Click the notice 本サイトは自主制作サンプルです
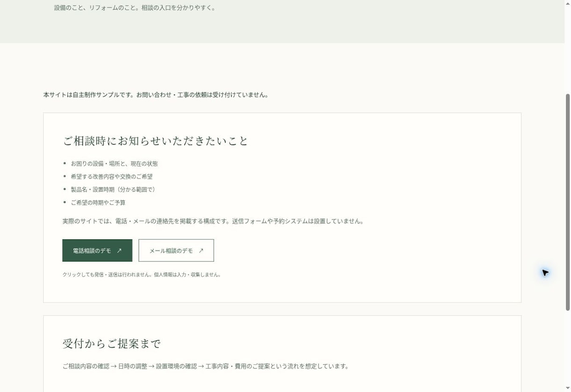571x392 pixels. (x=157, y=95)
